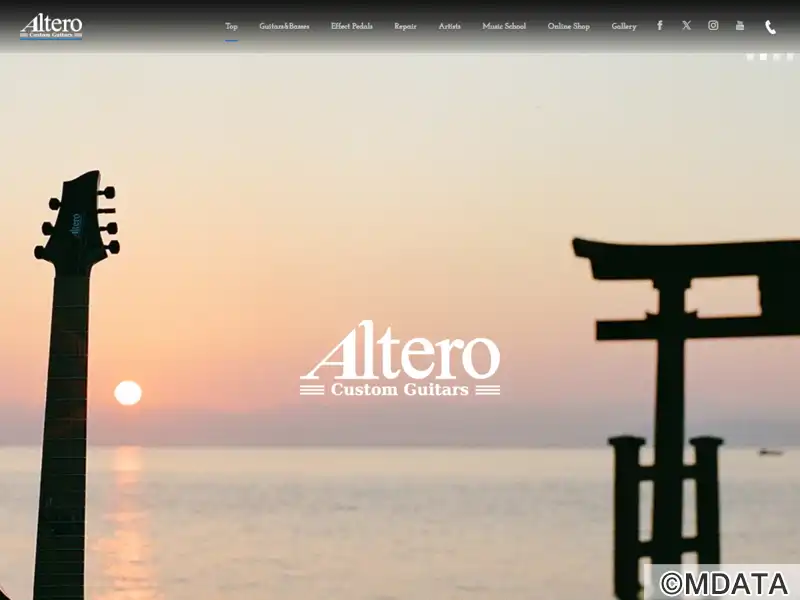Open the Gallery page link
Screen dimensions: 800x600
[624, 26]
